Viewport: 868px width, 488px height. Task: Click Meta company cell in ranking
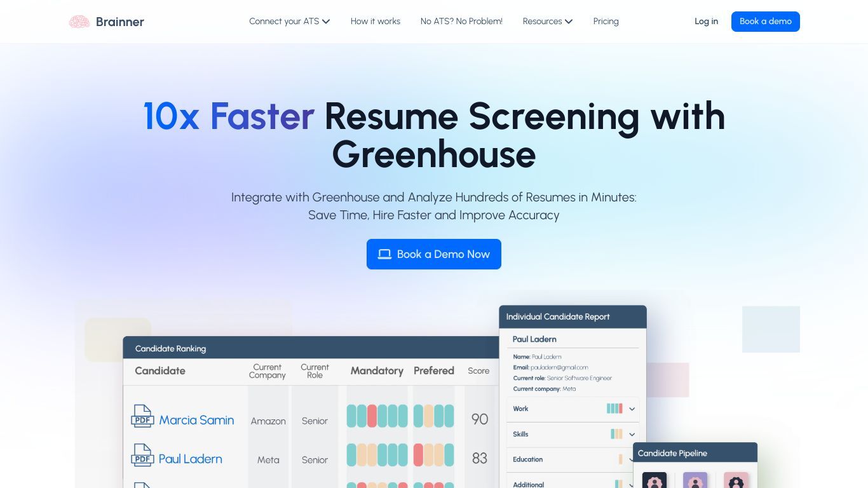coord(268,459)
